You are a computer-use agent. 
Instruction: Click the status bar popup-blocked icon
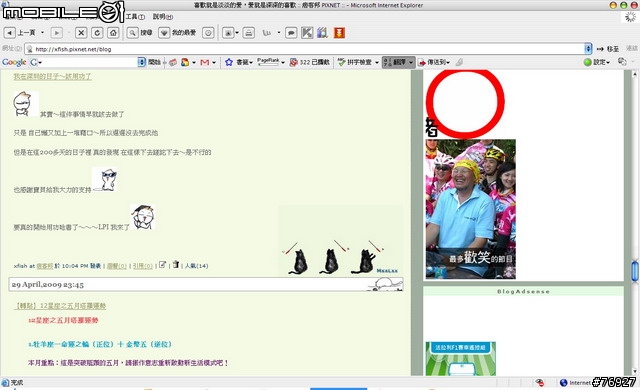(x=540, y=383)
